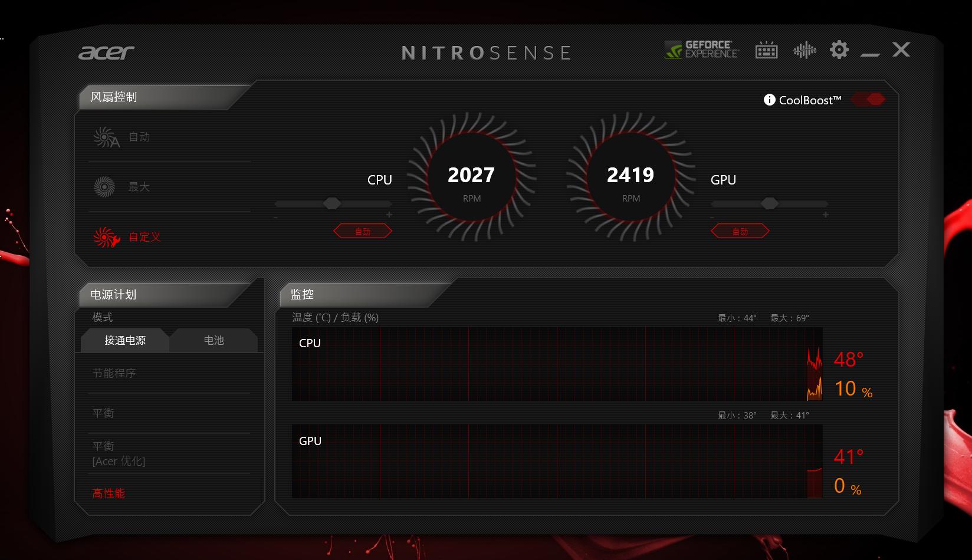Click the 风扇控制 section header
Image resolution: width=972 pixels, height=560 pixels.
tap(114, 97)
